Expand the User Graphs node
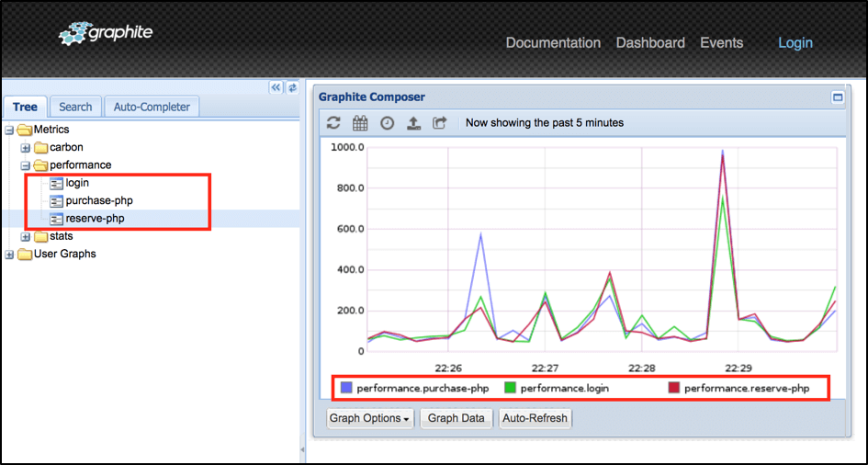Screen dimensions: 868x465 pos(9,255)
